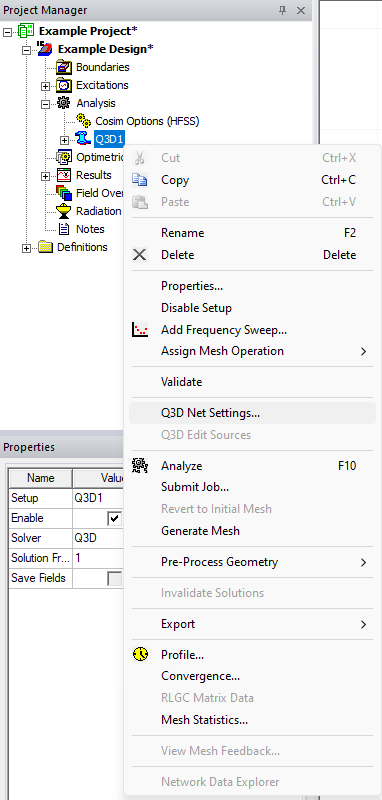Screen dimensions: 382x800
Task: Select the Notes tree label
Action: 90,229
